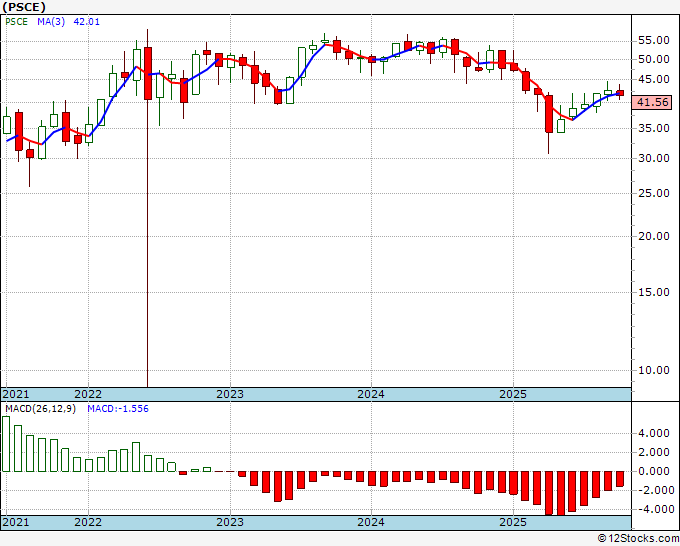Click the last red candlestick beside the 41.56 tag
This screenshot has width=680, height=546.
click(x=620, y=92)
